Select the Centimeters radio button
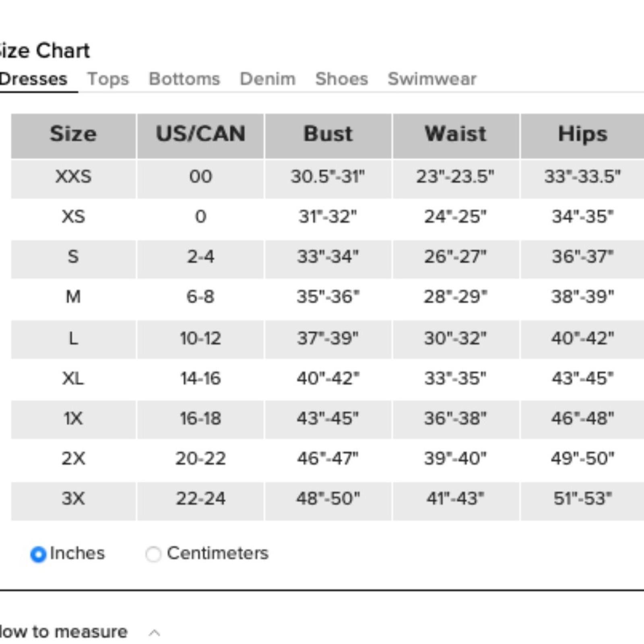 click(x=153, y=554)
